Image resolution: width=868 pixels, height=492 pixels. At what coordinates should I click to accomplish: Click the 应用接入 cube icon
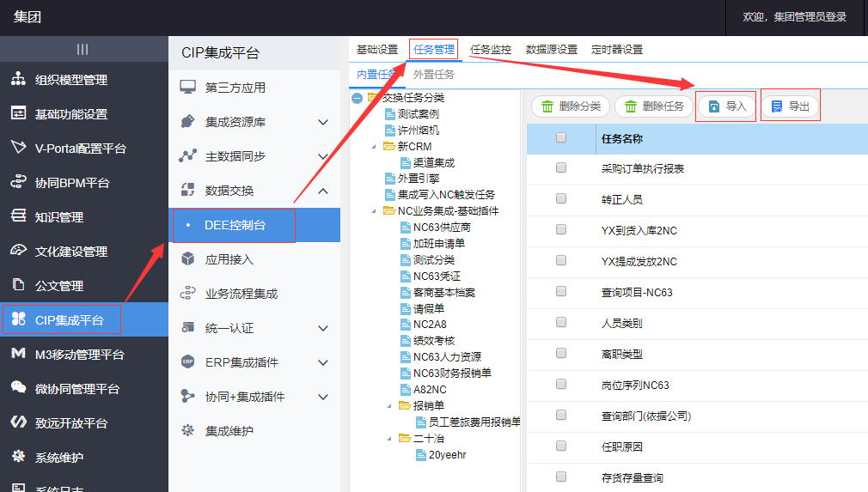[x=187, y=258]
